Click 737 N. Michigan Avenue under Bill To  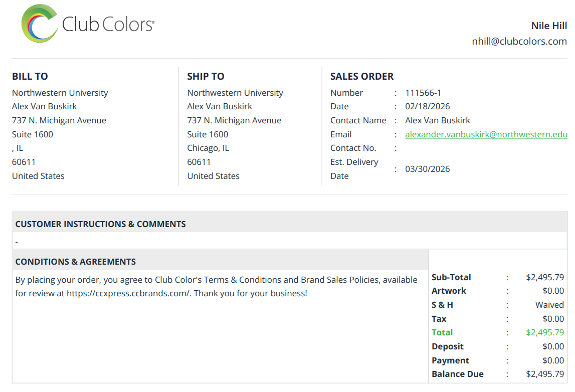coord(59,121)
